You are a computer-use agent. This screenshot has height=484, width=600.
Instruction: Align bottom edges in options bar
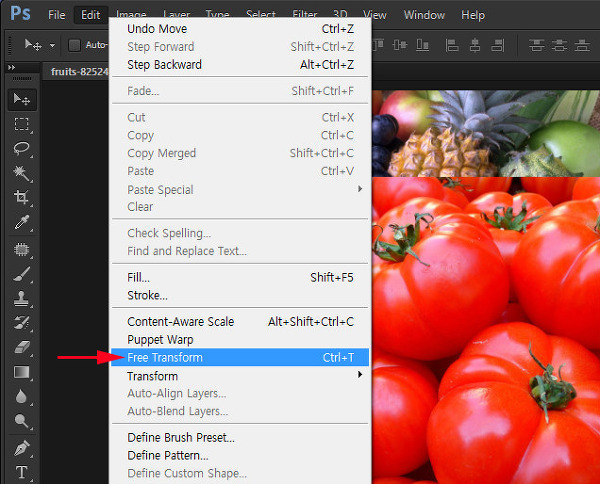tap(422, 45)
